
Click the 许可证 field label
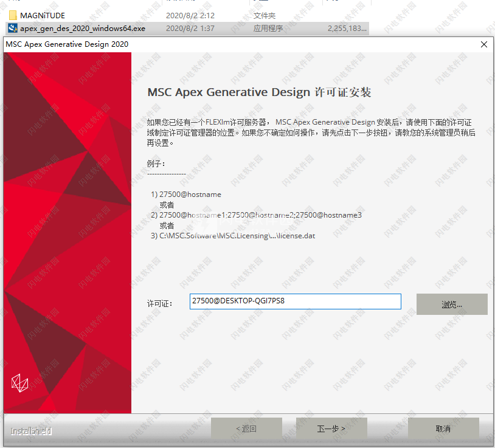[160, 303]
